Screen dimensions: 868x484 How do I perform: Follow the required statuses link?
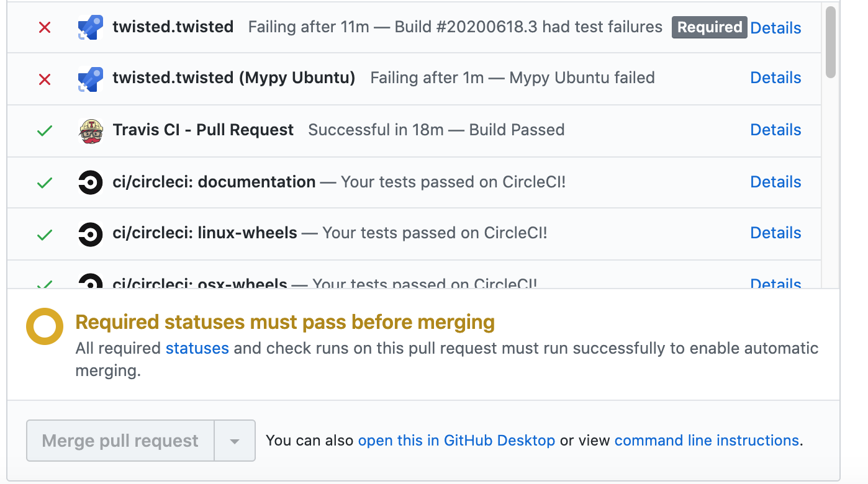[197, 348]
